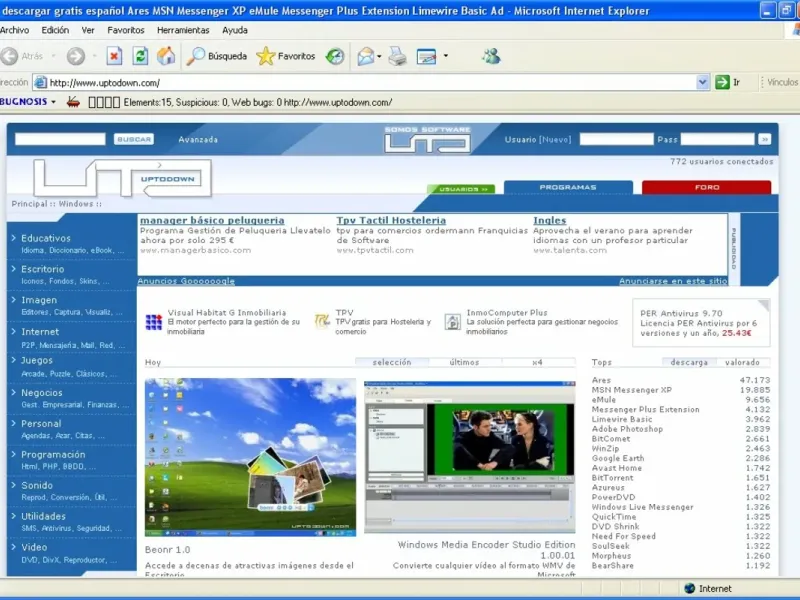Open the Mail icon dropdown arrow
Image resolution: width=800 pixels, height=600 pixels.
click(381, 56)
